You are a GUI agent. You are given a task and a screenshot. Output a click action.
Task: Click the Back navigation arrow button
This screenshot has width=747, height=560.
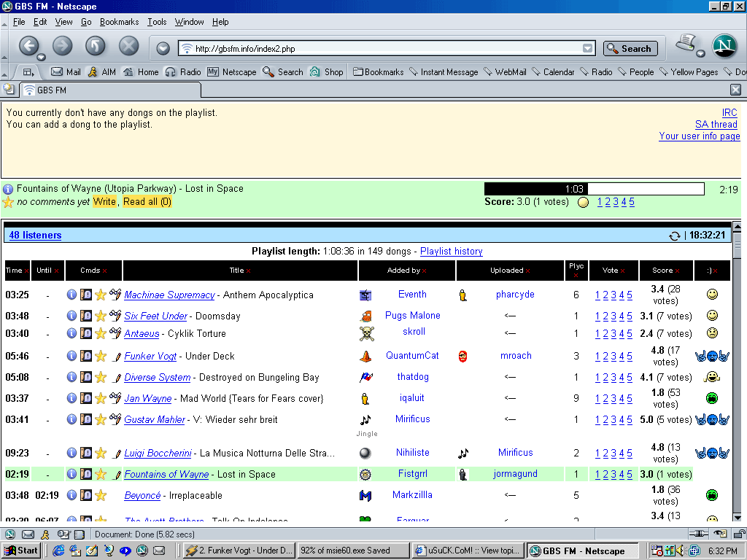pyautogui.click(x=28, y=46)
